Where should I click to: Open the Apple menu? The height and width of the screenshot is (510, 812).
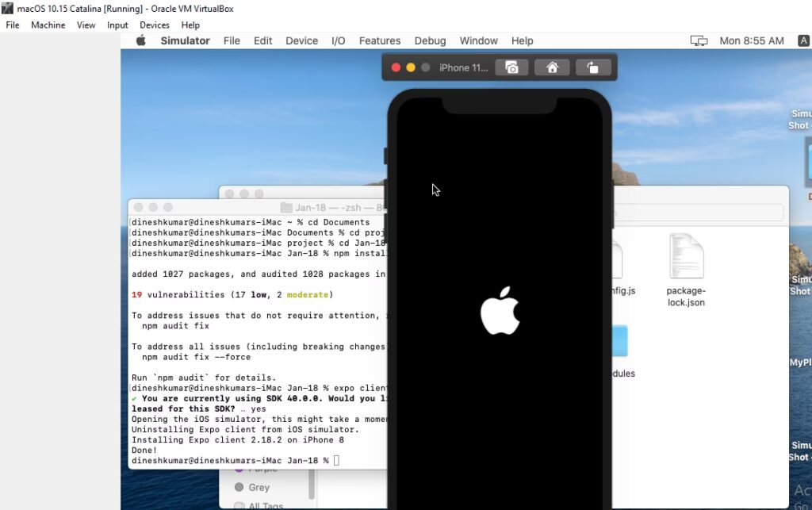[x=141, y=40]
